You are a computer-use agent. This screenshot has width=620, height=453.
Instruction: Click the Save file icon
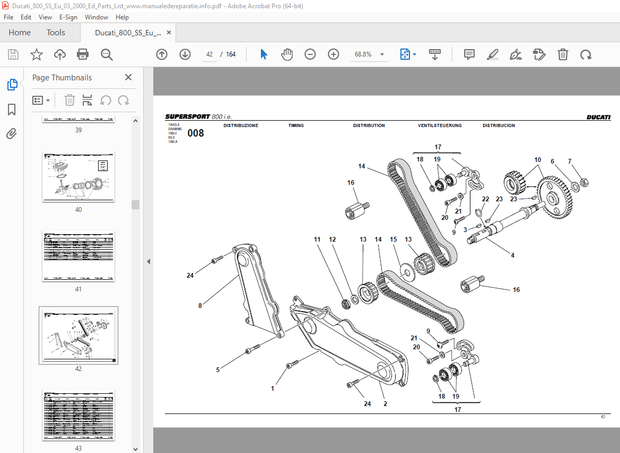[x=13, y=54]
